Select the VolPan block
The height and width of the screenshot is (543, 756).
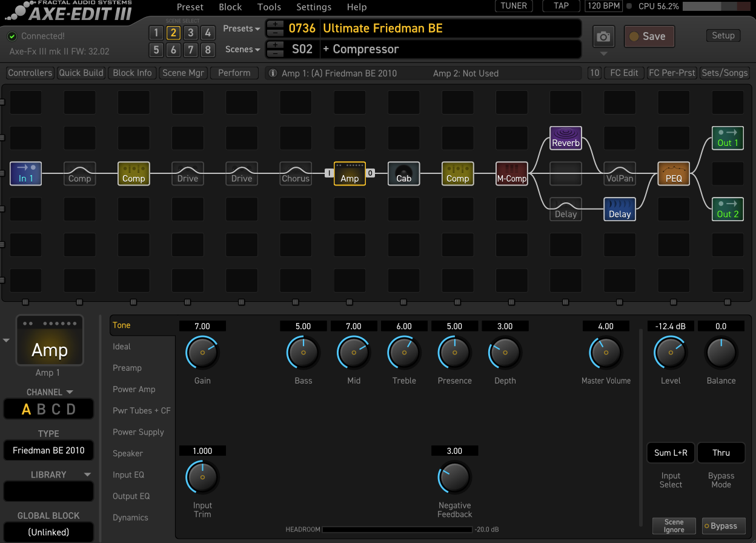pyautogui.click(x=620, y=173)
